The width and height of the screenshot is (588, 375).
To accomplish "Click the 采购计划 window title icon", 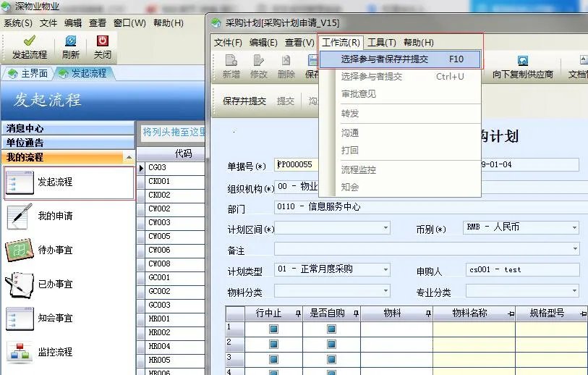I will [x=216, y=23].
